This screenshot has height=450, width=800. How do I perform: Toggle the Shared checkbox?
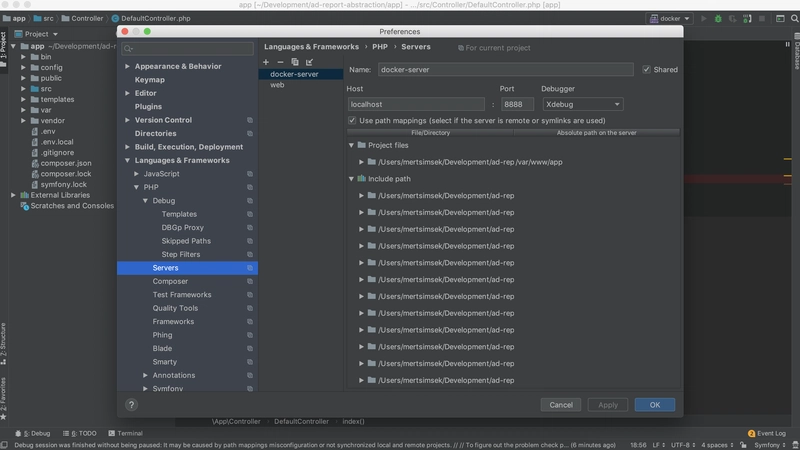tap(647, 70)
